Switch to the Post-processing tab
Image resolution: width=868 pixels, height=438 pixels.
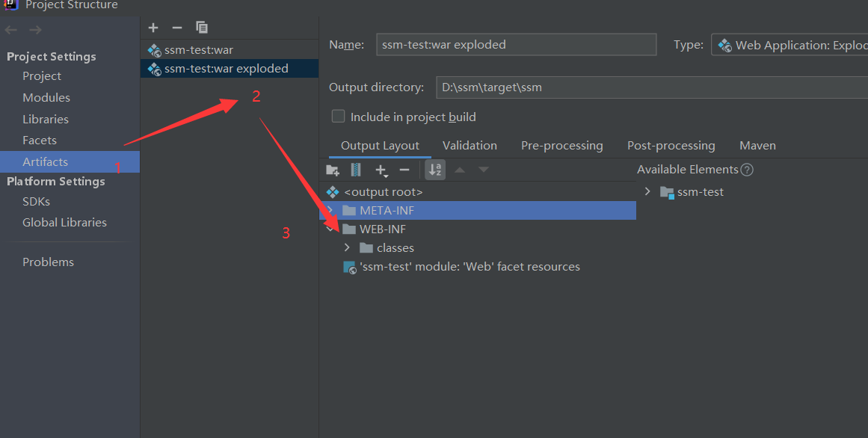671,146
